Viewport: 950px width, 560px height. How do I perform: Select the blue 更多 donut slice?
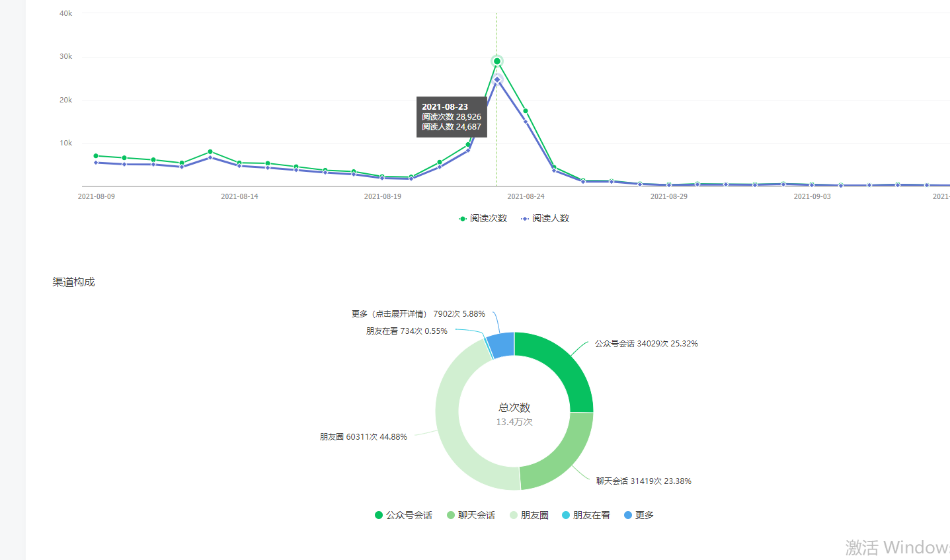pyautogui.click(x=502, y=344)
